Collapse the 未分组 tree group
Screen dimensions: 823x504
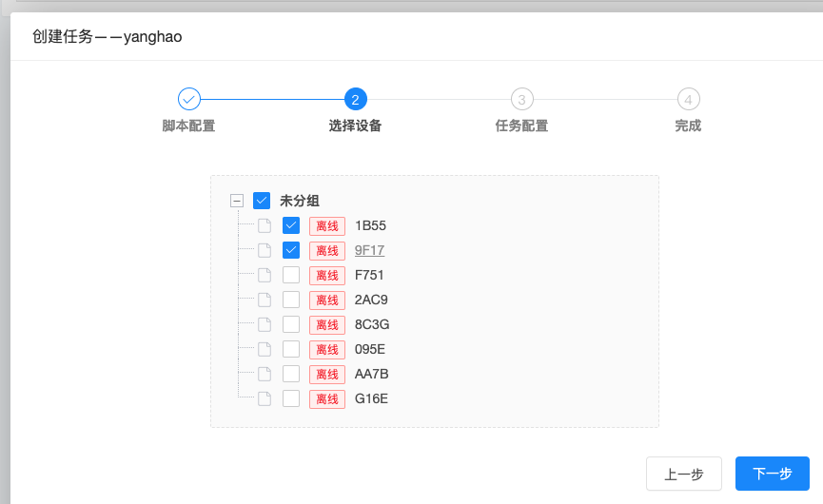(237, 201)
